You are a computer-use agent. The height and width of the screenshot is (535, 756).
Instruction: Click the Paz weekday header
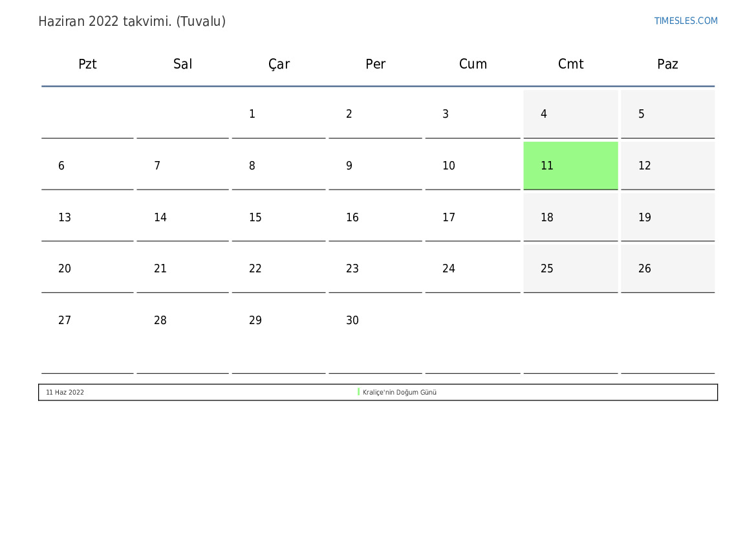tap(667, 64)
